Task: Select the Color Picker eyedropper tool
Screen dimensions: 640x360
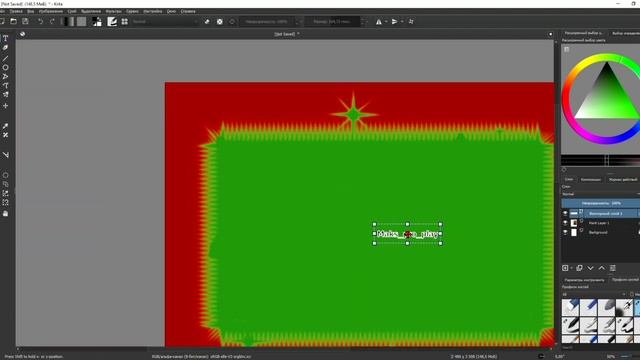Action: (5, 126)
